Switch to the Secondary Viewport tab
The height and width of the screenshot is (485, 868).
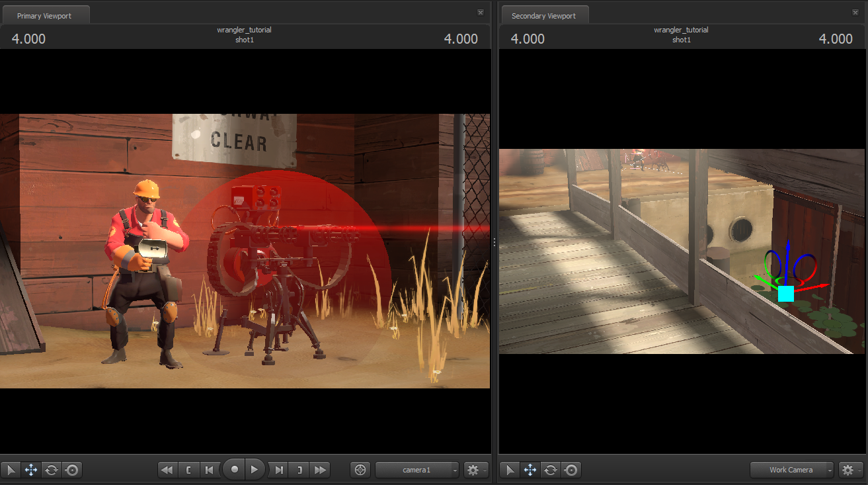[x=543, y=15]
